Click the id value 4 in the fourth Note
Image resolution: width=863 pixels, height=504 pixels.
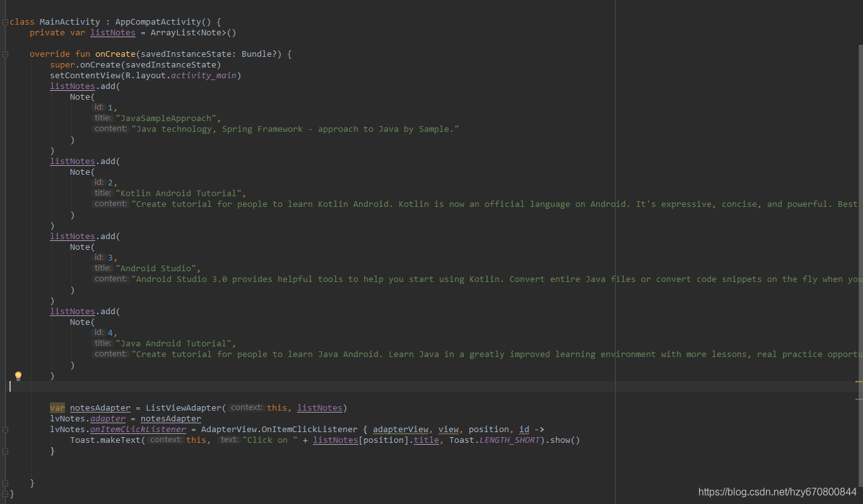pos(110,333)
